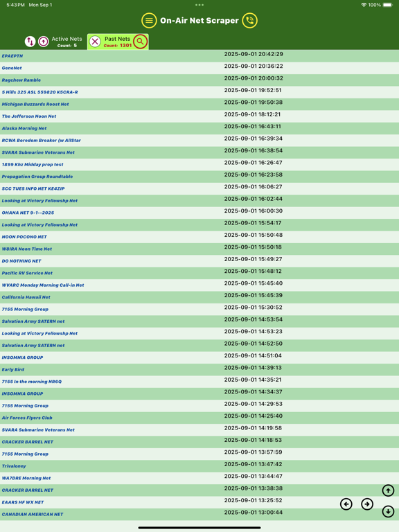Tap the Wi-Fi status icon
The image size is (399, 532).
364,5
